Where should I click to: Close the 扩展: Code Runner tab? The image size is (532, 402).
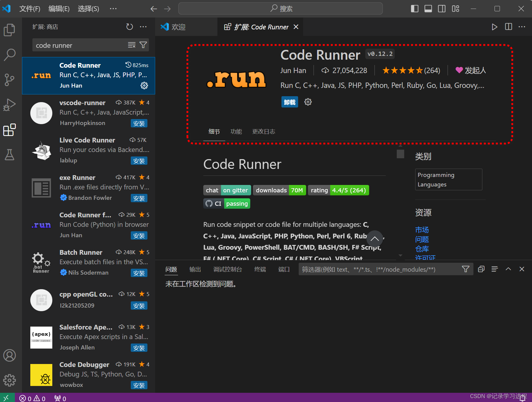(296, 27)
